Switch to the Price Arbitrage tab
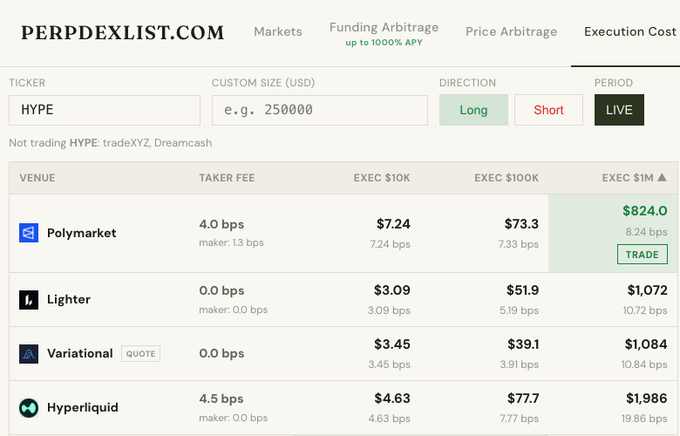Image resolution: width=680 pixels, height=436 pixels. (511, 32)
